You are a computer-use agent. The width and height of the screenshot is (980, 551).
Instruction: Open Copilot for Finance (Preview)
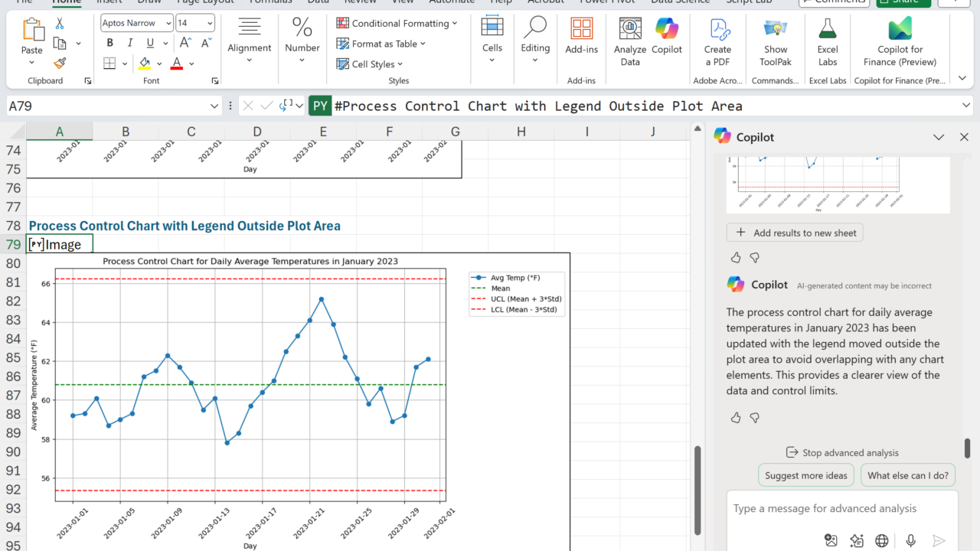900,42
